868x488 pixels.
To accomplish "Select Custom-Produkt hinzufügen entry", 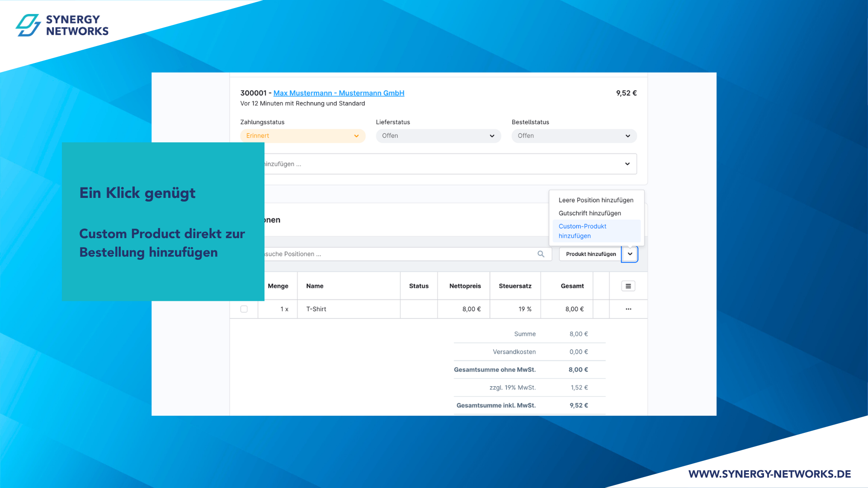I will coord(596,231).
